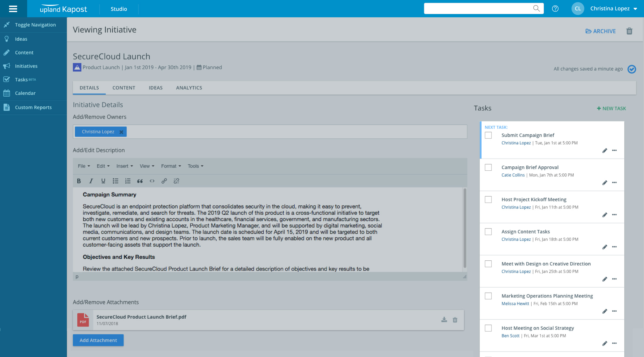Open the help question mark icon
Viewport: 644px width, 357px height.
(x=555, y=9)
